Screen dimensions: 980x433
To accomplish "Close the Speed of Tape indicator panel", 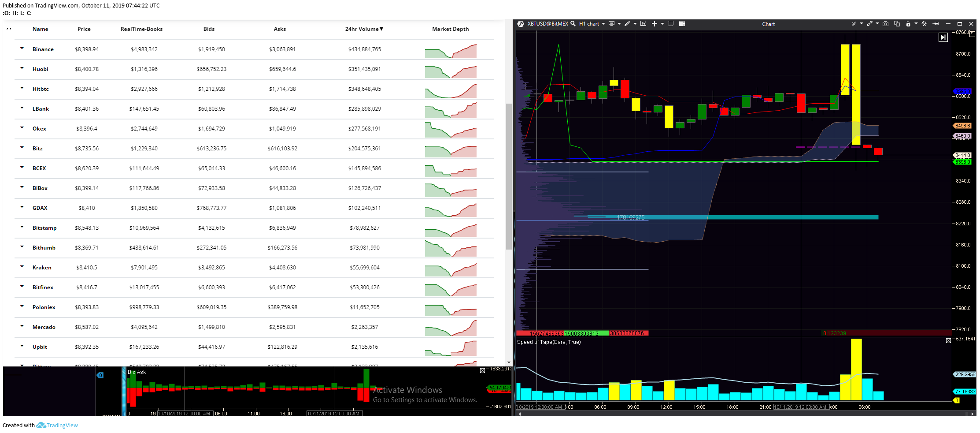I will (948, 341).
